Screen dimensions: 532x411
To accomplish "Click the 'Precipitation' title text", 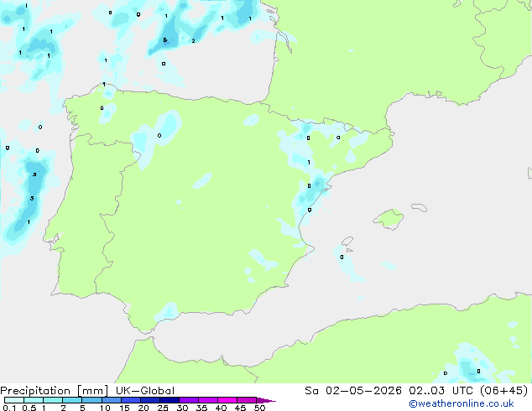I will pos(35,391).
